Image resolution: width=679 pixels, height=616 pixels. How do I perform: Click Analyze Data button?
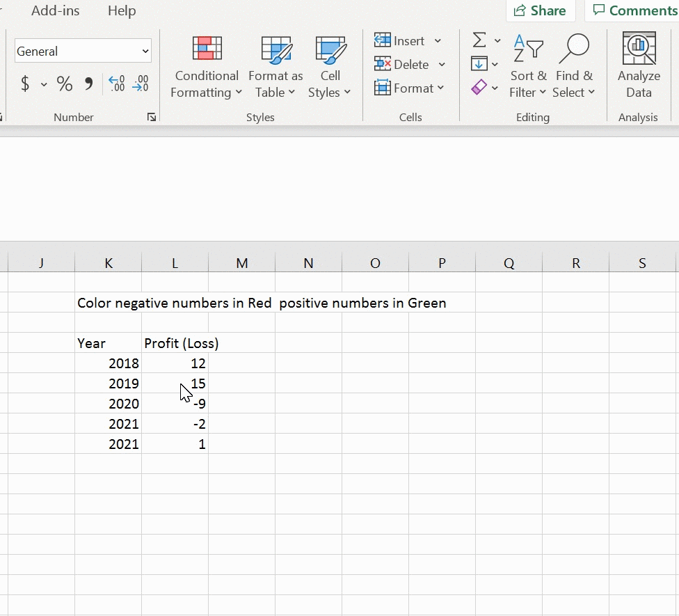coord(639,68)
